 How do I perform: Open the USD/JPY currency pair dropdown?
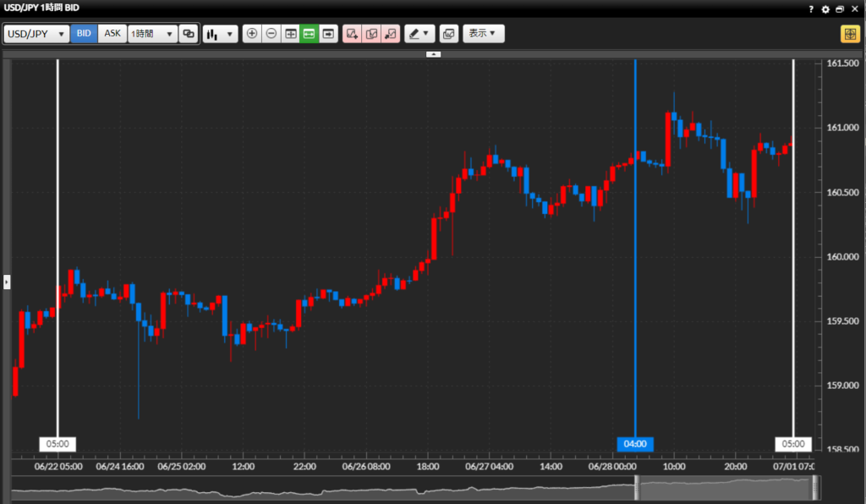[x=36, y=34]
